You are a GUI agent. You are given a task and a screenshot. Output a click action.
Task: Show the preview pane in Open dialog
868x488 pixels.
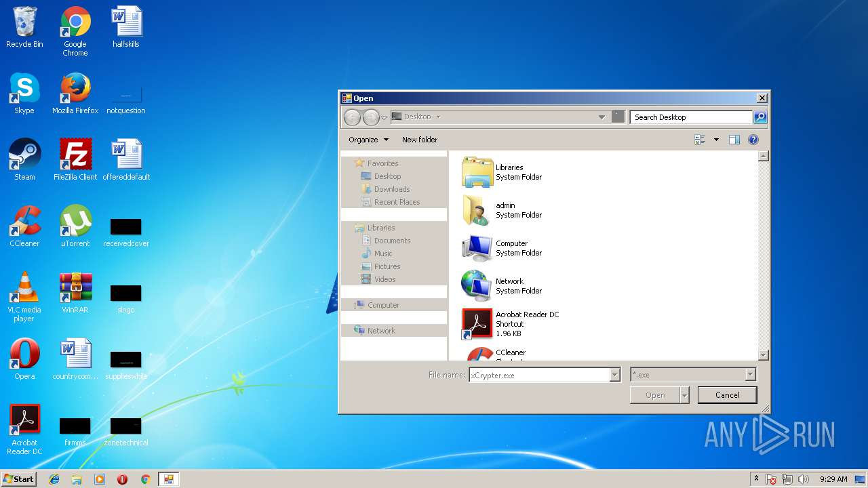click(734, 140)
